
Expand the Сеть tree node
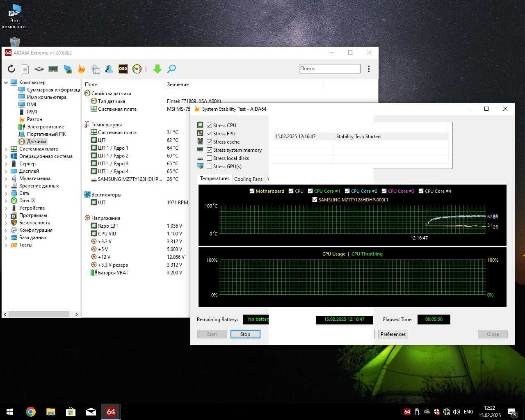[x=6, y=193]
